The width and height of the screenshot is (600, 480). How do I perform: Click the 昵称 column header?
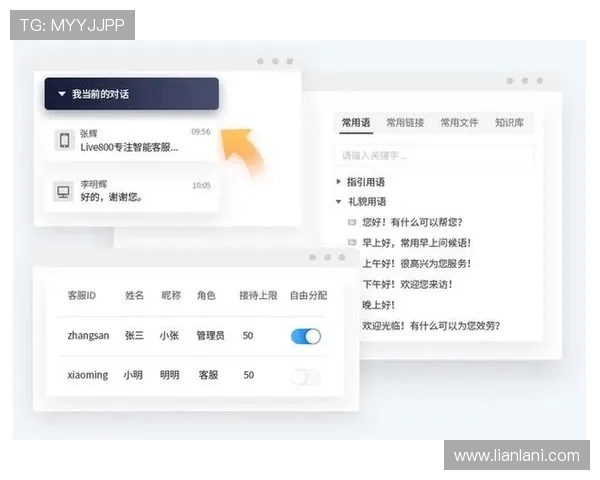[x=171, y=295]
